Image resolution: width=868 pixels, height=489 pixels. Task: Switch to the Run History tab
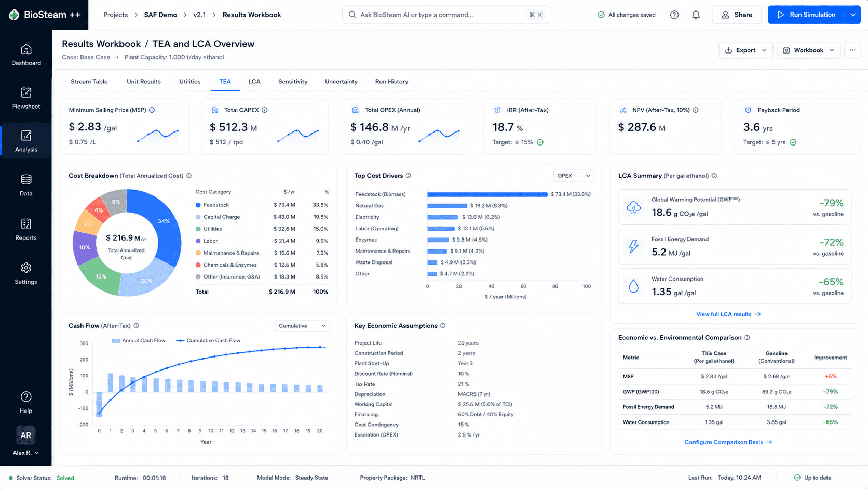click(391, 82)
